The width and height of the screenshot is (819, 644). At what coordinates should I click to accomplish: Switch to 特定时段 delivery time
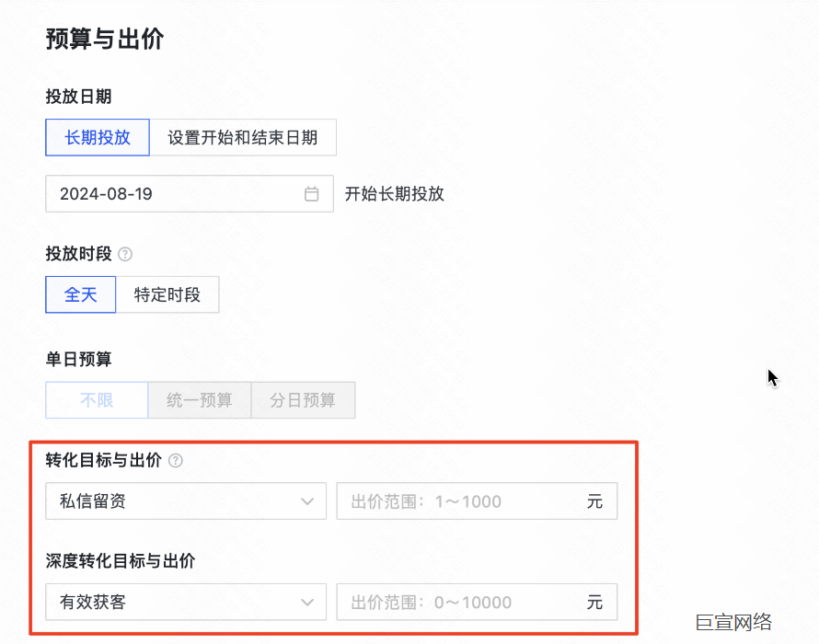(167, 295)
